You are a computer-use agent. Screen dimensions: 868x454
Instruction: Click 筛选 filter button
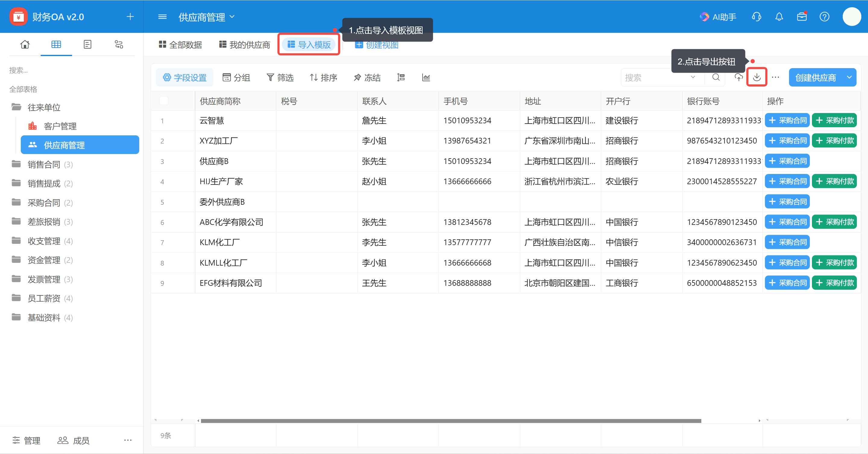pos(280,77)
